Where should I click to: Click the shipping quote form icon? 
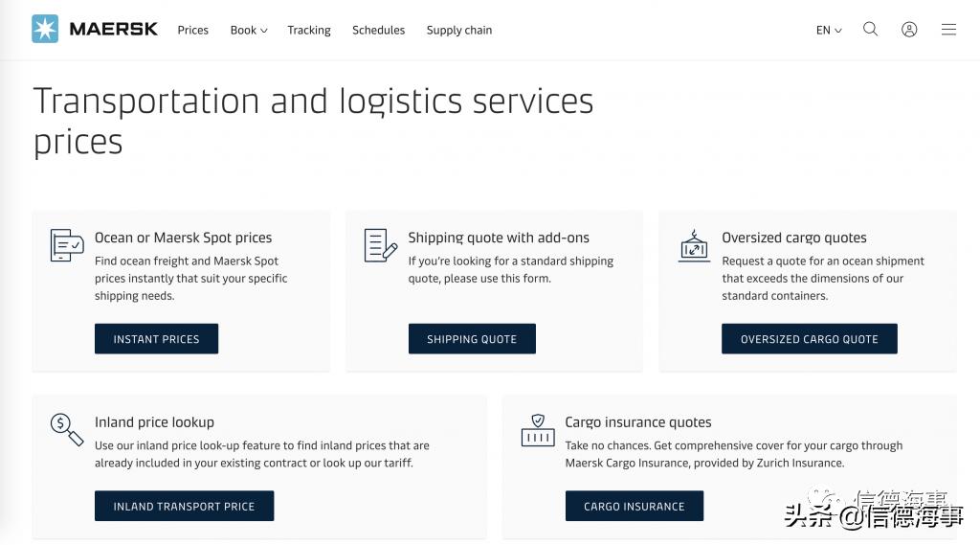pos(380,245)
